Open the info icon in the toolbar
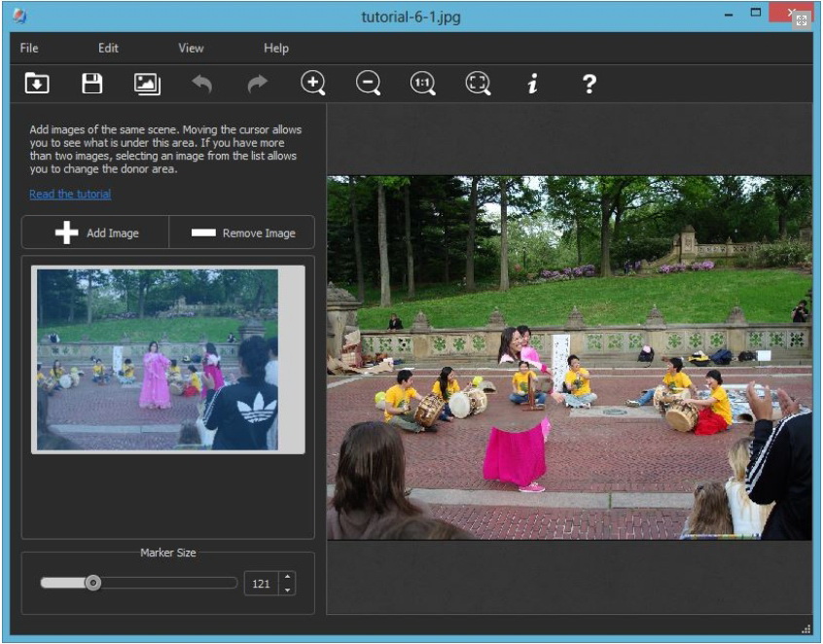This screenshot has height=644, width=823. (x=532, y=84)
